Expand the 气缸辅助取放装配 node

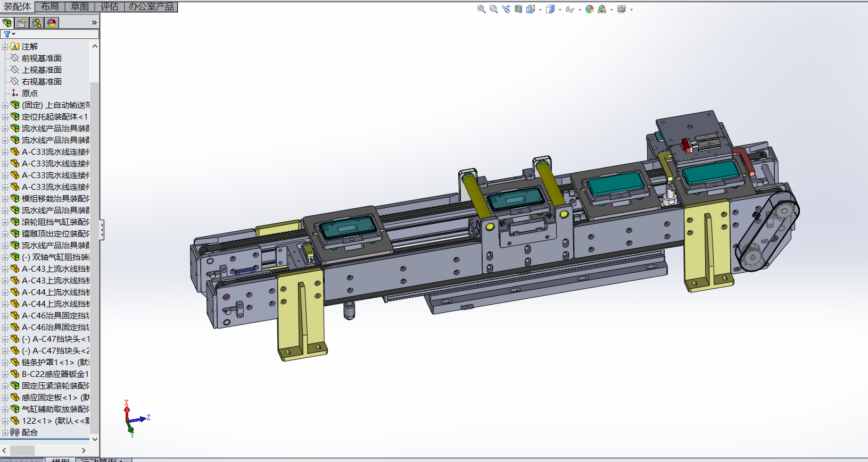5,409
